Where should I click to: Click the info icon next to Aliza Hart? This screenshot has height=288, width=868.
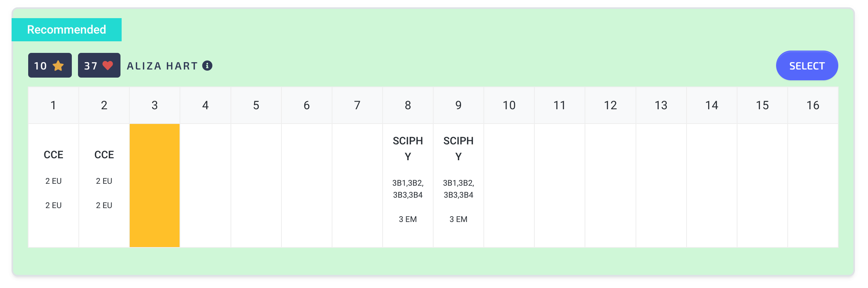(207, 66)
